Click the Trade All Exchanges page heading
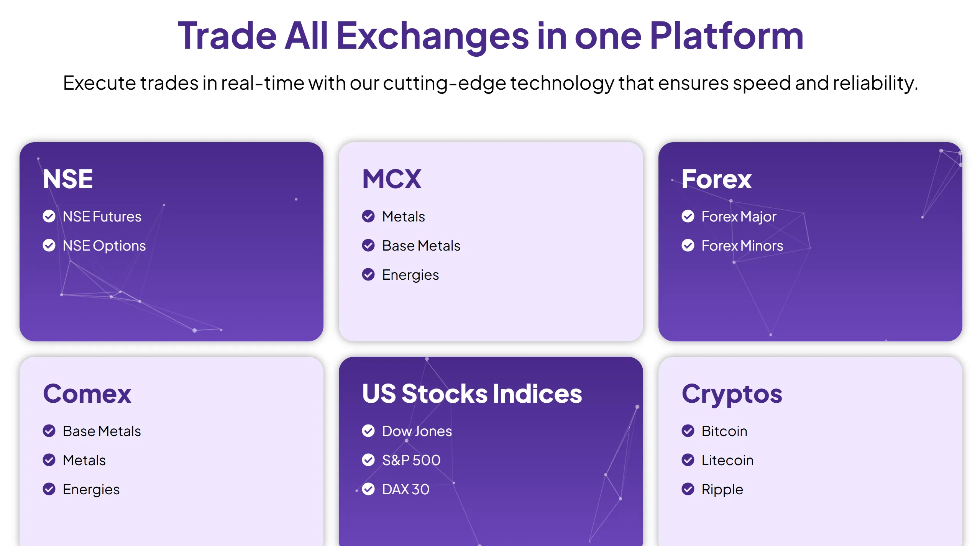Viewport: 980px width, 546px height. point(490,36)
